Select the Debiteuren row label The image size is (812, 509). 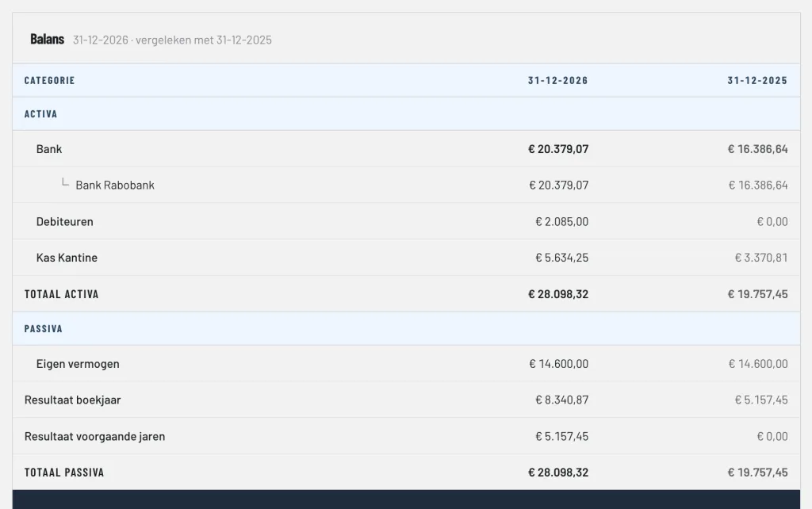click(x=65, y=222)
